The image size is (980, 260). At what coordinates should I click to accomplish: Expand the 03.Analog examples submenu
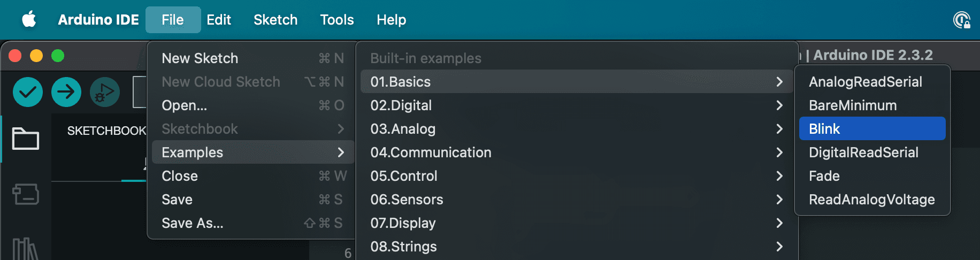pos(577,129)
